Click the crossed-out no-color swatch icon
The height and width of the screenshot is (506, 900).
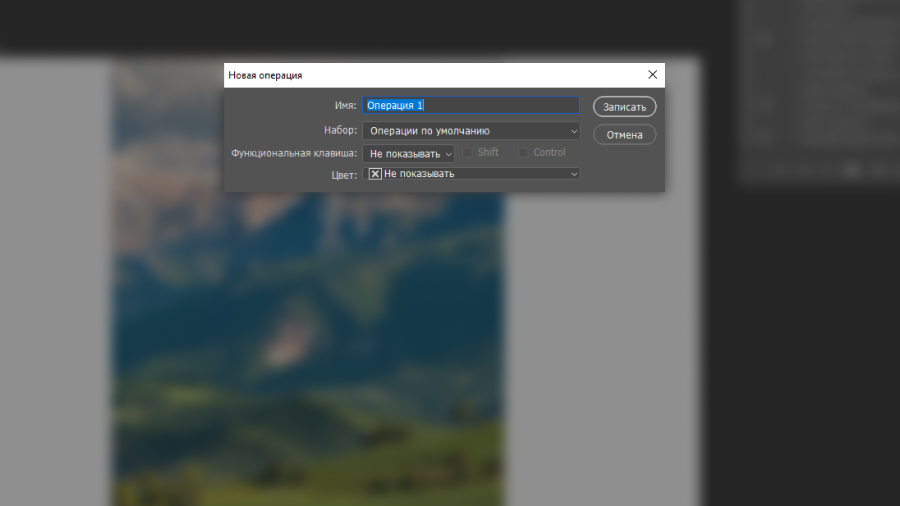click(x=375, y=174)
